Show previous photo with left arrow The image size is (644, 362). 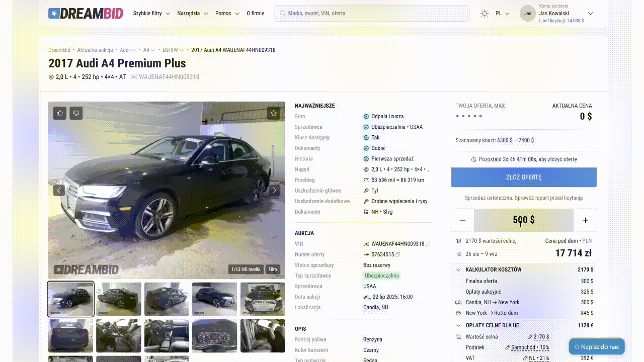[59, 190]
